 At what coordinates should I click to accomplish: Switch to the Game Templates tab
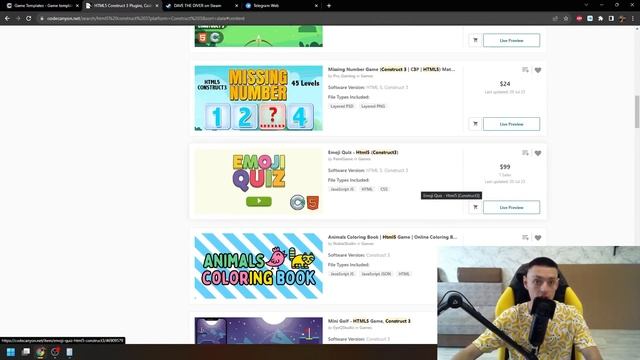pos(41,6)
